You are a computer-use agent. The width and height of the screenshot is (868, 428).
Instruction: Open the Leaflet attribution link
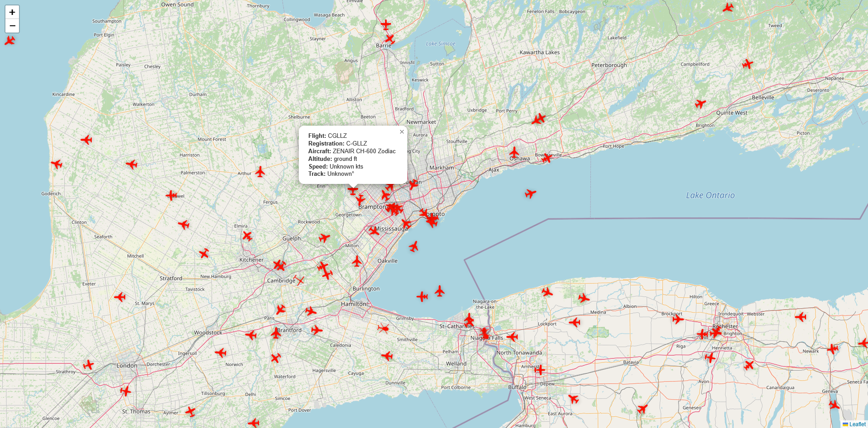(857, 424)
